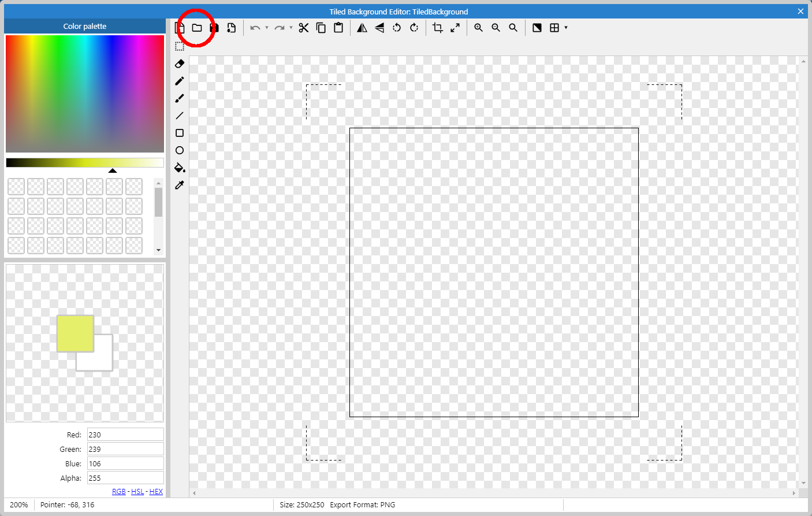Switch to HEX color input

click(x=156, y=491)
